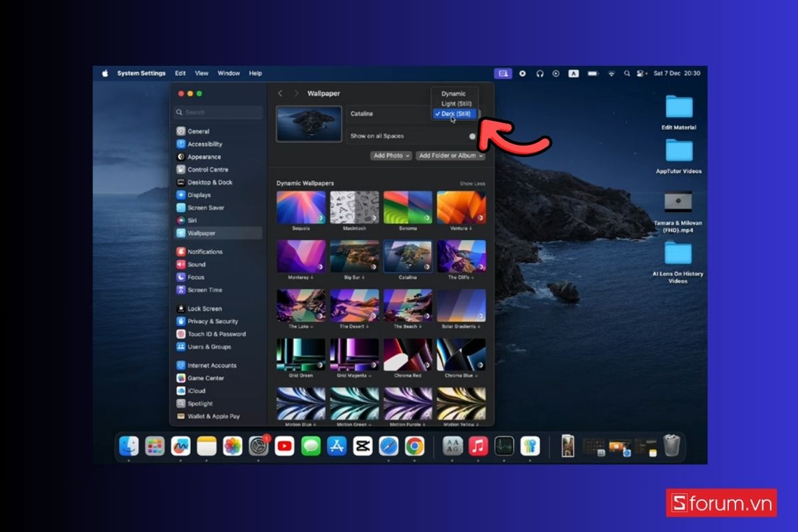Select the AppTutor Videos desktop folder

[x=679, y=151]
